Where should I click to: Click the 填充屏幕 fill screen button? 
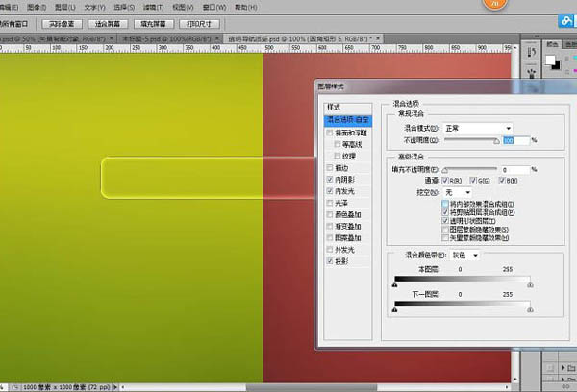click(x=153, y=24)
